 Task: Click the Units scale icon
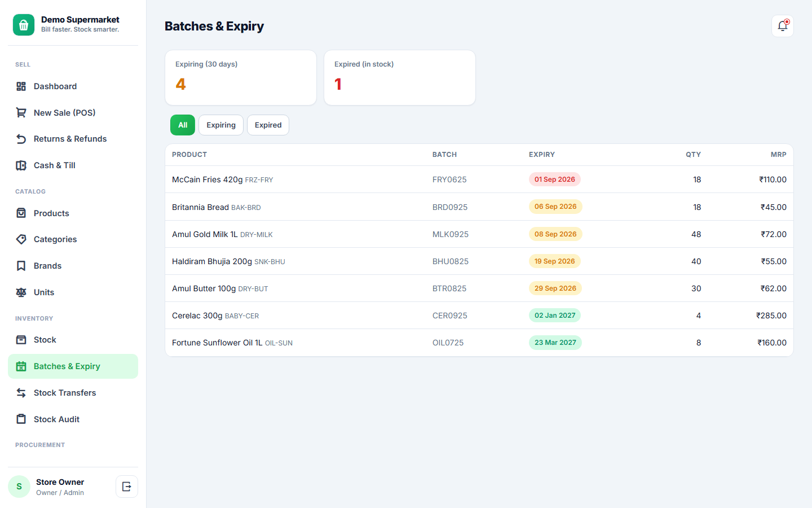pos(21,292)
